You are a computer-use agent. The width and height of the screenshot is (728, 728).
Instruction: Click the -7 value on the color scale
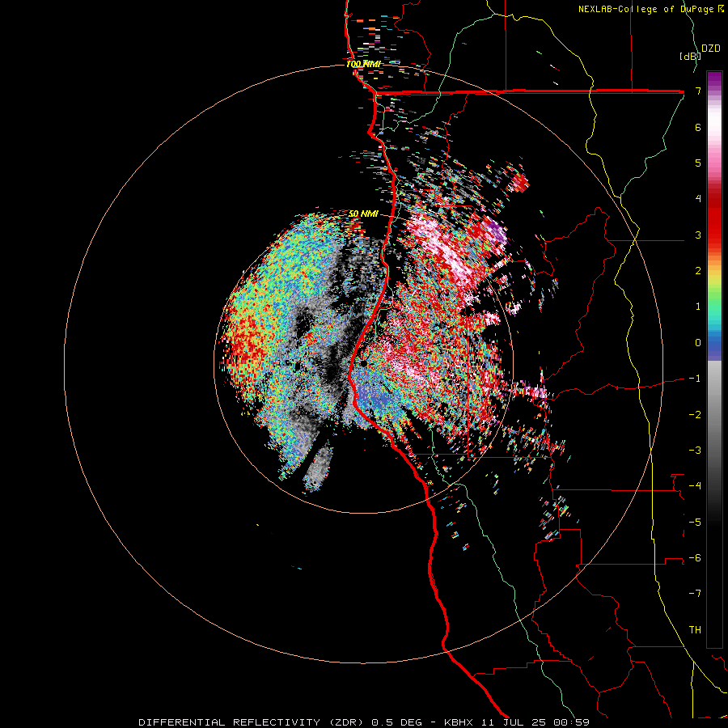coord(695,594)
